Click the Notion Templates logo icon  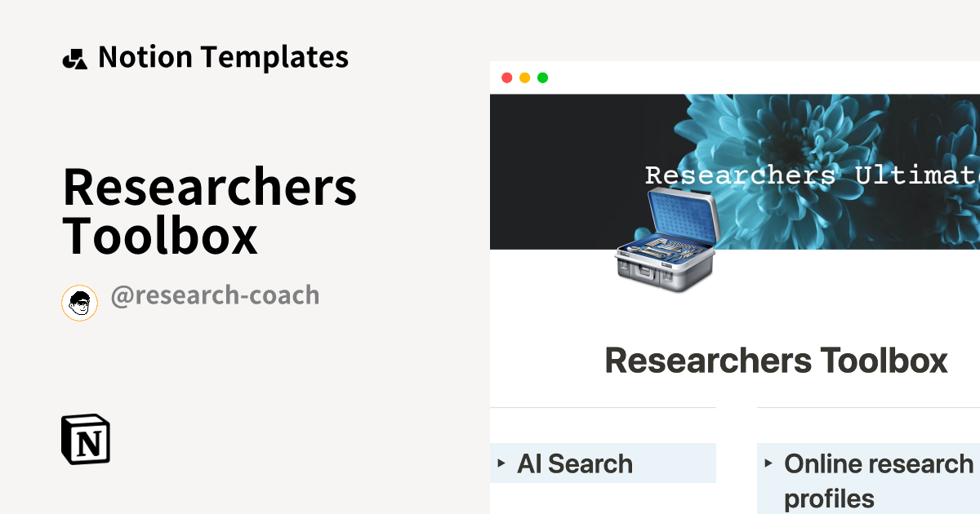[74, 57]
